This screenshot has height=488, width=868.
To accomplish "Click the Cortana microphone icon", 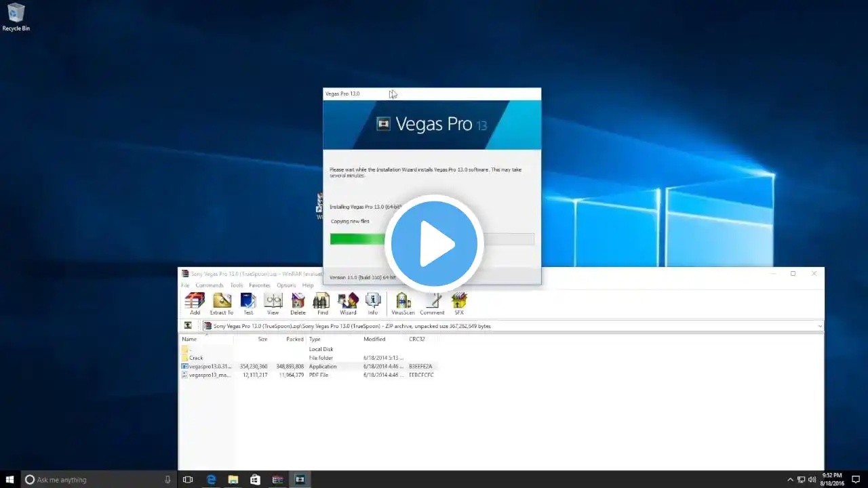I will coord(167,479).
